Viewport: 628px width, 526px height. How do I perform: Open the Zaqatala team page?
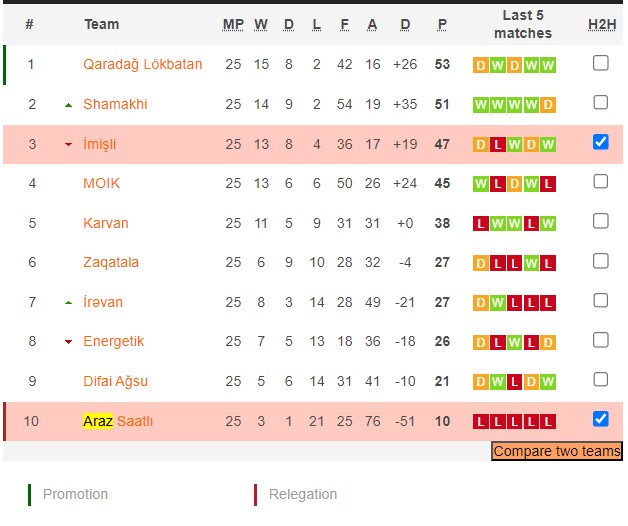pyautogui.click(x=111, y=262)
